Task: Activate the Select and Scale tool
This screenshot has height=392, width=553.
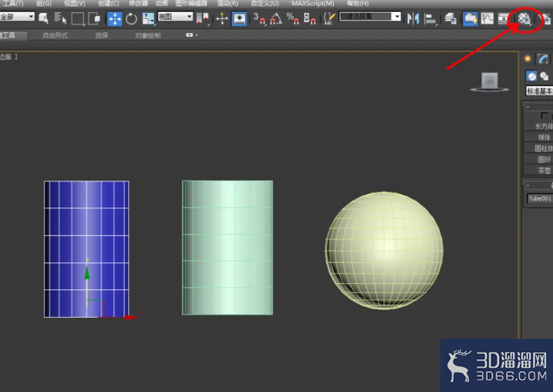Action: click(x=148, y=18)
